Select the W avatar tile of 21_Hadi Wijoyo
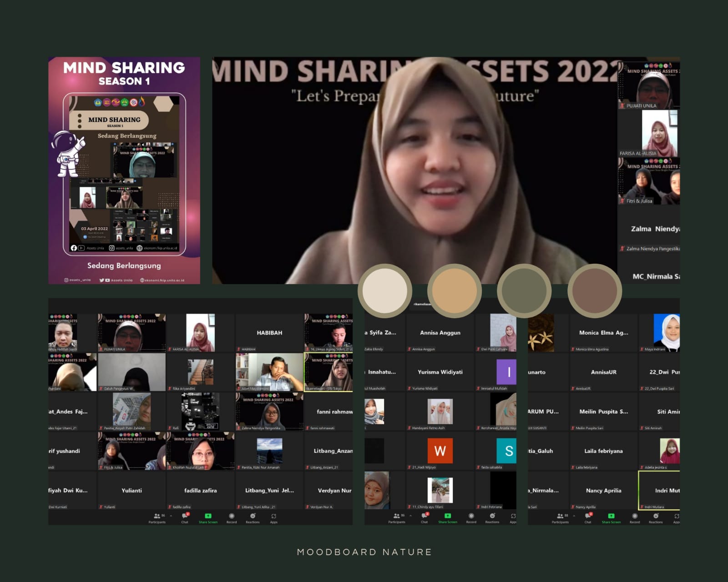The height and width of the screenshot is (582, 728). tap(440, 451)
